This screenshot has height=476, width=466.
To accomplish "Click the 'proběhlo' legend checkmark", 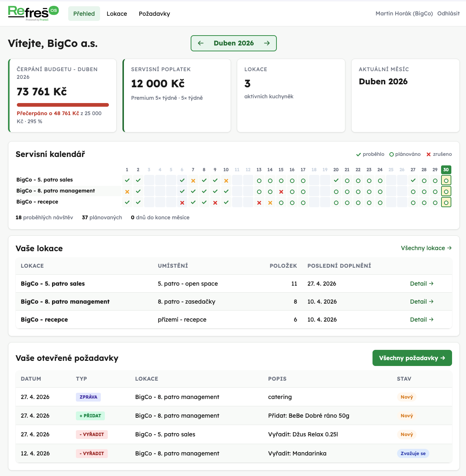I will point(359,154).
